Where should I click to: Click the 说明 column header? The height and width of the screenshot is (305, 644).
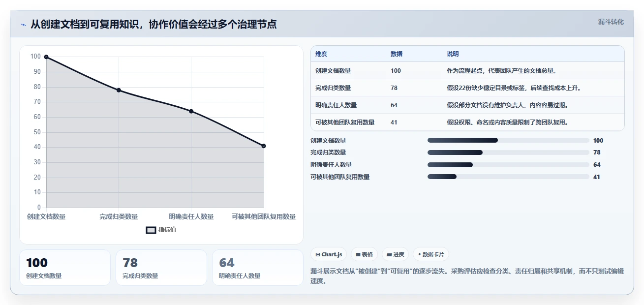coord(453,54)
